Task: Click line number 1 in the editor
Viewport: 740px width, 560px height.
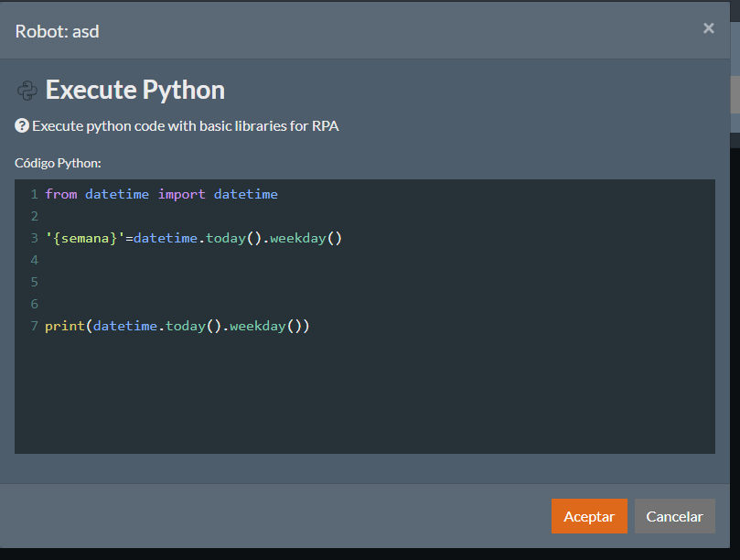Action: pos(34,193)
